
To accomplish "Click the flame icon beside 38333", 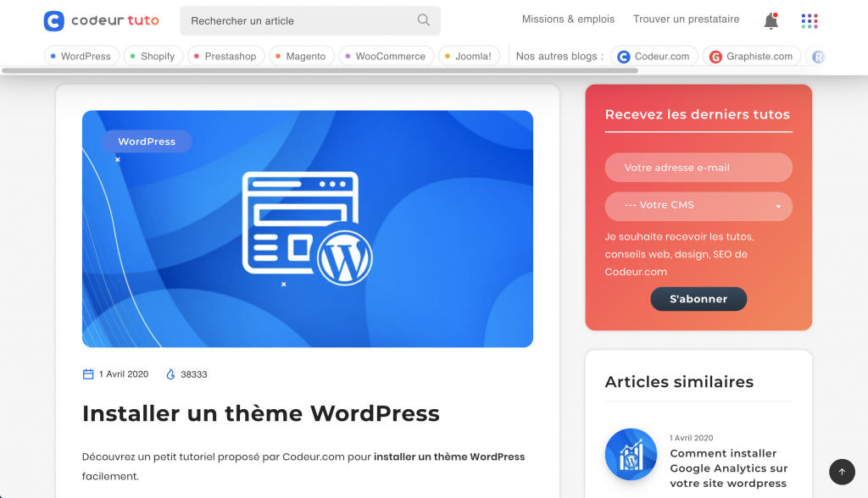I will coord(170,374).
